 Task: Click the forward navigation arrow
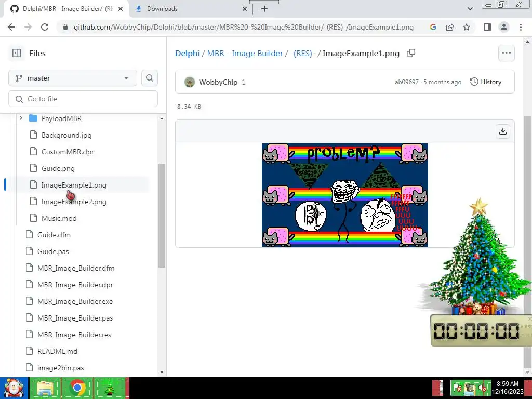[28, 27]
